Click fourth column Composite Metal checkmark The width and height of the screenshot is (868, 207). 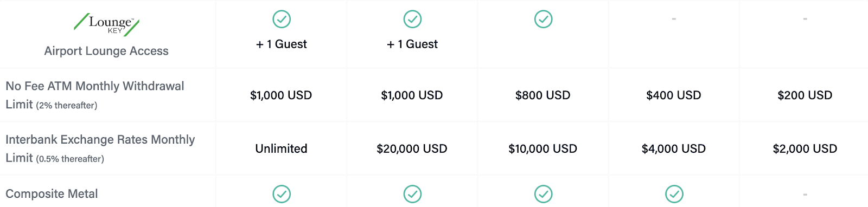coord(674,194)
